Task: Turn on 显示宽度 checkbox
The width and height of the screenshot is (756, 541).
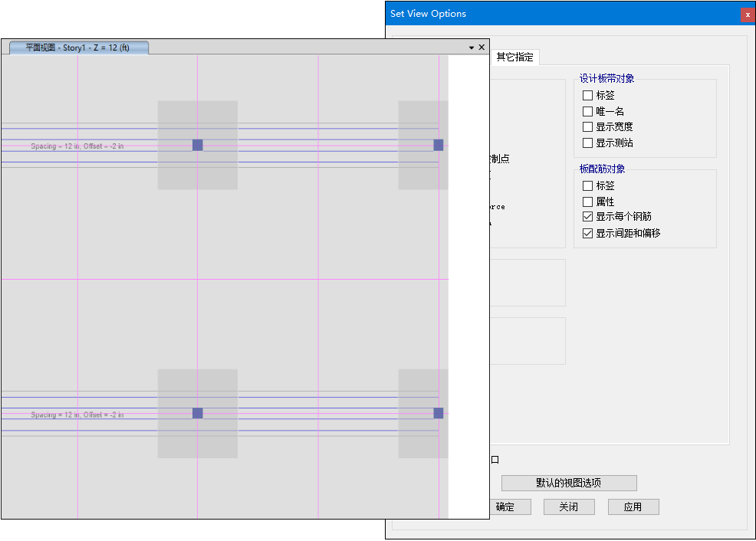Action: click(x=588, y=127)
